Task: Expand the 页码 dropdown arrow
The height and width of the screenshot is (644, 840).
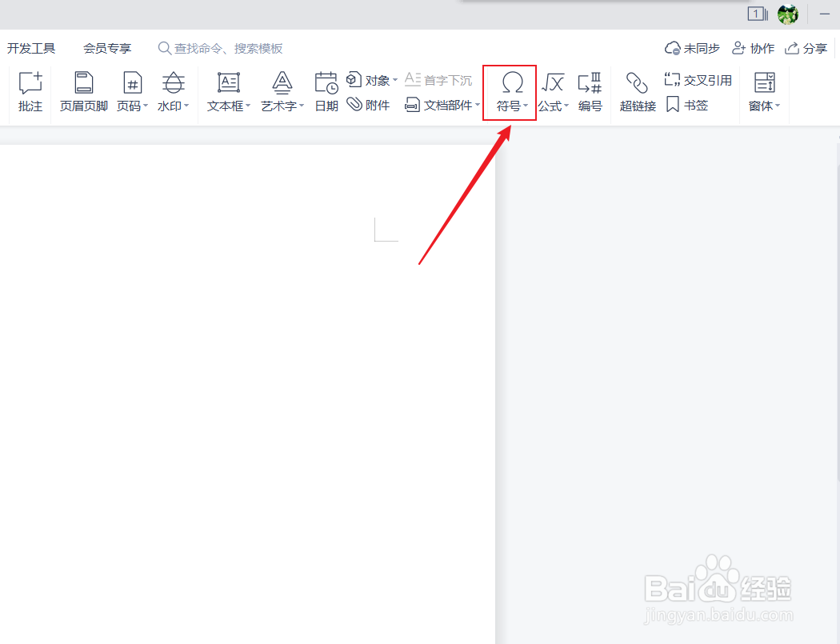Action: [145, 106]
